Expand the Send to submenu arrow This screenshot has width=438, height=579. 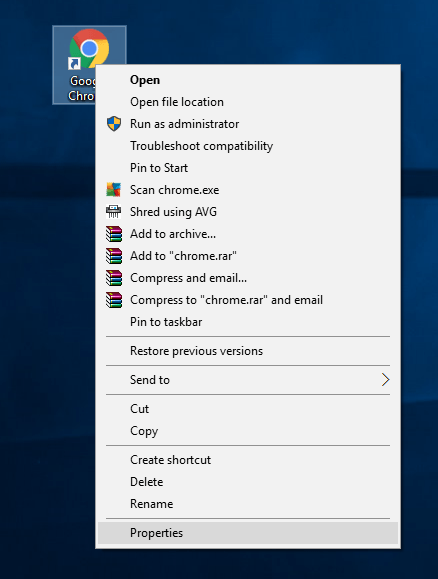386,380
